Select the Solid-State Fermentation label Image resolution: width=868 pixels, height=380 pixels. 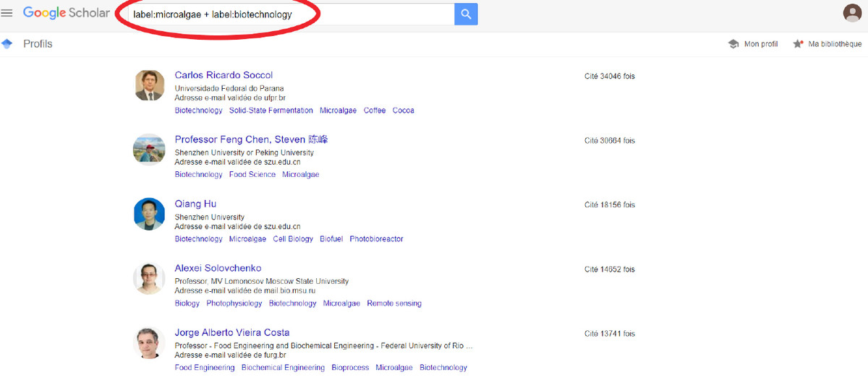point(271,111)
